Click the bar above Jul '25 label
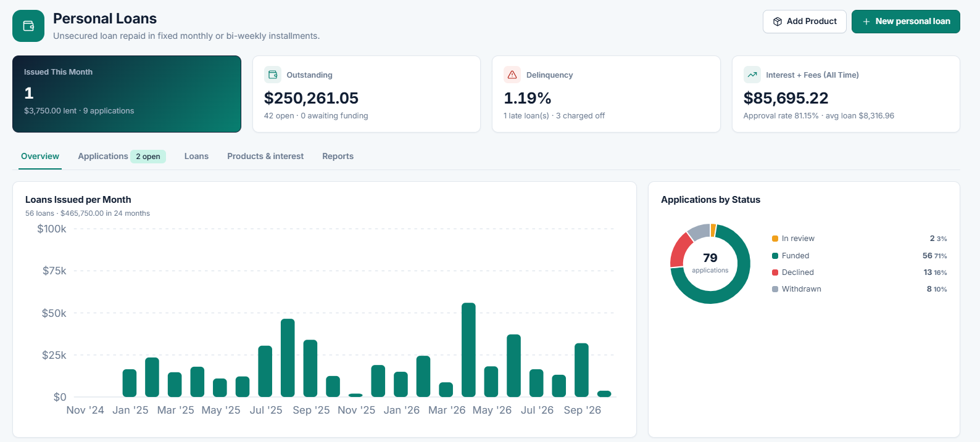This screenshot has width=980, height=442. (265, 371)
